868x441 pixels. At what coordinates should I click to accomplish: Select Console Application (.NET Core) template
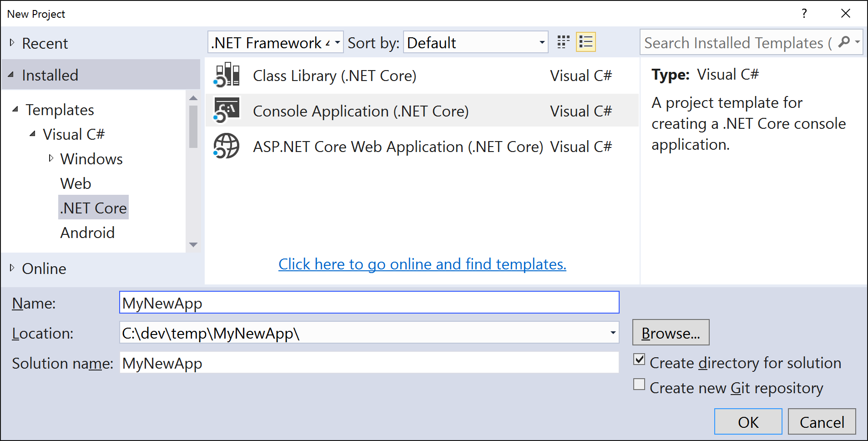[422, 111]
